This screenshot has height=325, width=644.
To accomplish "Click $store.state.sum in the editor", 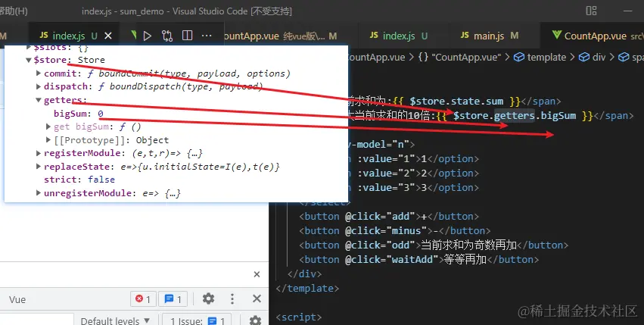I will click(x=456, y=102).
